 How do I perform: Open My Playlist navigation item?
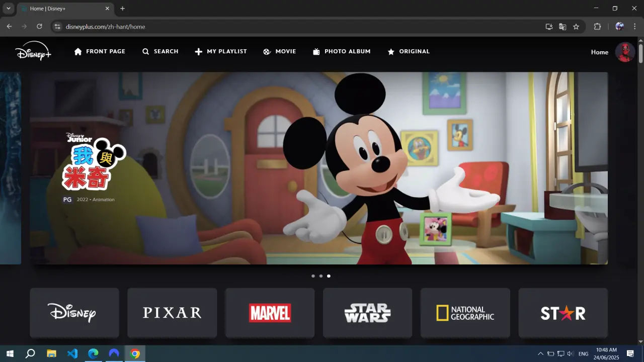pos(221,51)
